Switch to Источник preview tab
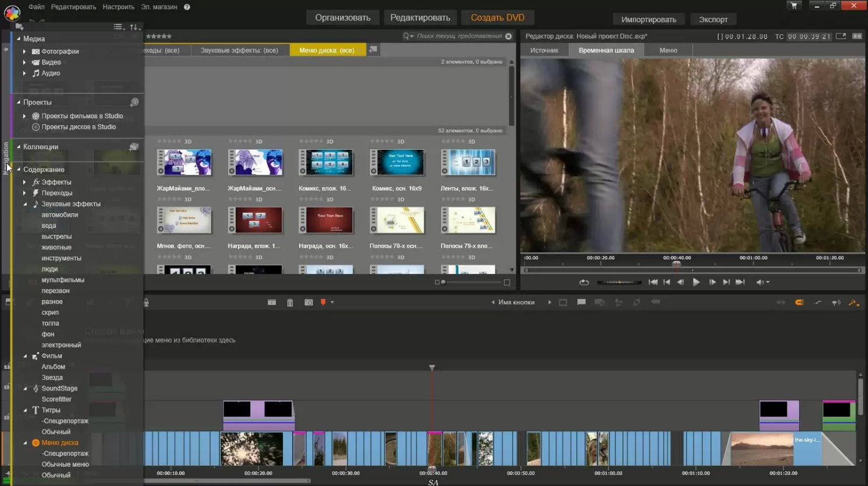This screenshot has width=868, height=486. click(x=544, y=50)
